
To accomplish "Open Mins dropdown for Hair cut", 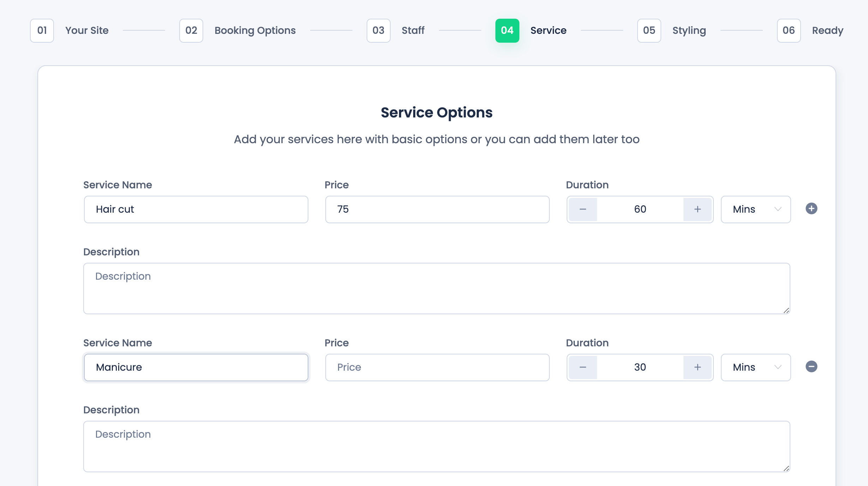I will point(755,209).
